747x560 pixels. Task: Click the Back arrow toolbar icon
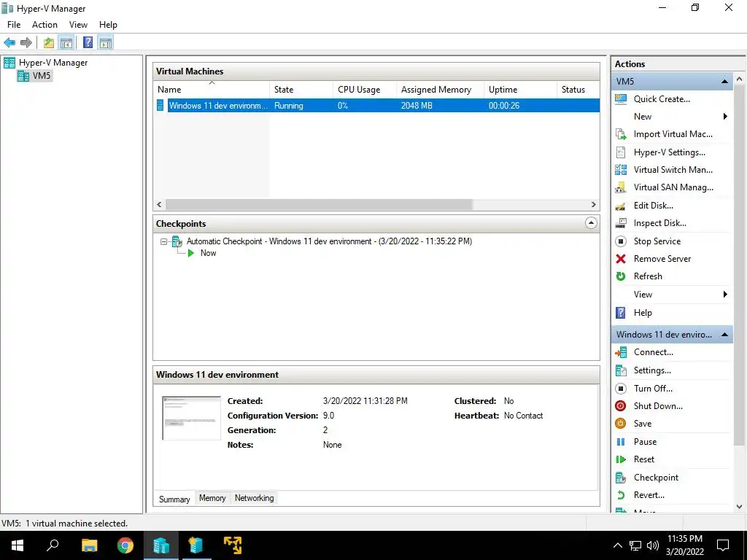(x=9, y=43)
